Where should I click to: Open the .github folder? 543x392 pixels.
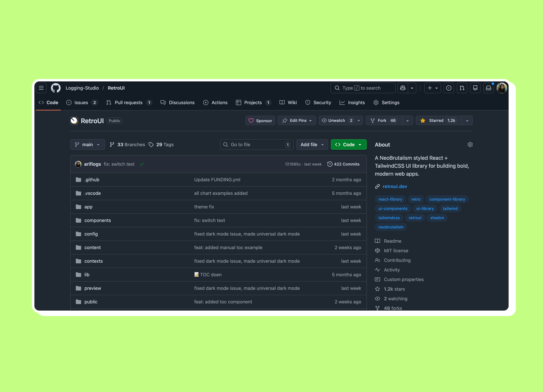(x=92, y=180)
